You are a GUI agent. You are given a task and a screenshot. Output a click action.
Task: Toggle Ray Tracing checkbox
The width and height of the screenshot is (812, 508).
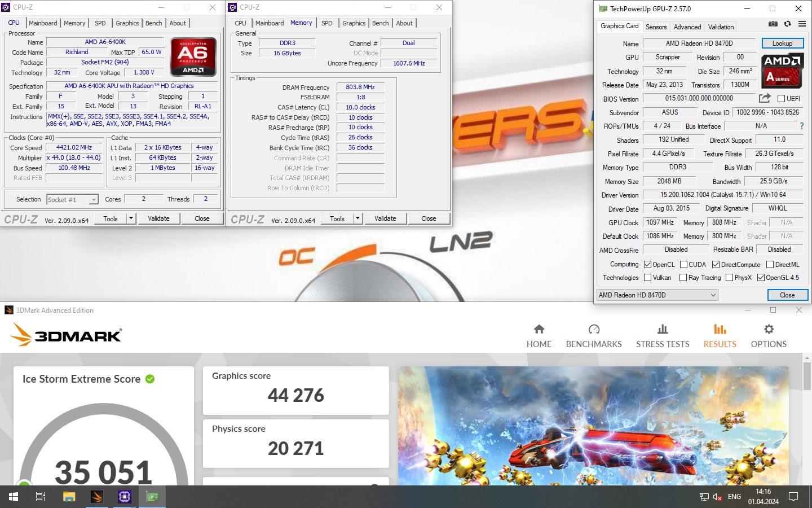[683, 277]
